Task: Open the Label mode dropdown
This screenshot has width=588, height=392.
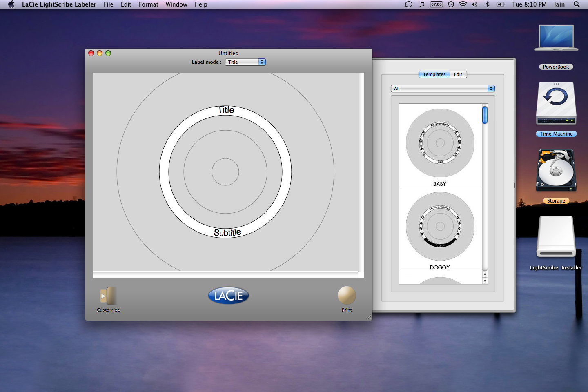Action: point(245,62)
